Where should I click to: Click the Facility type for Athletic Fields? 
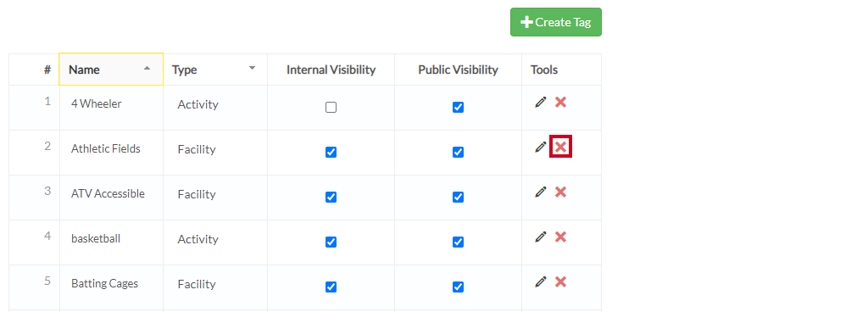197,149
